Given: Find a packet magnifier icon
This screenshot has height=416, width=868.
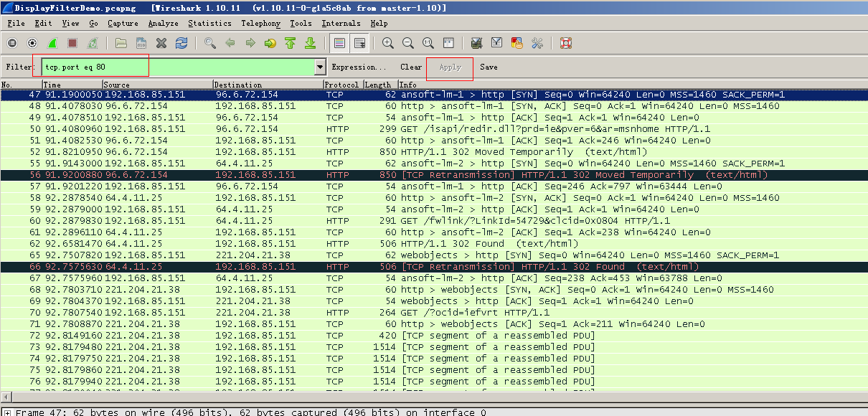Looking at the screenshot, I should pos(210,43).
